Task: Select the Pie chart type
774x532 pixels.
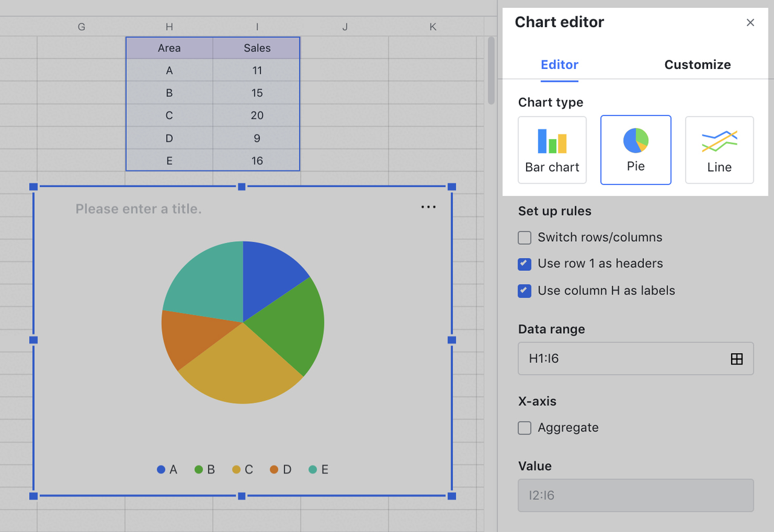Action: click(x=636, y=150)
